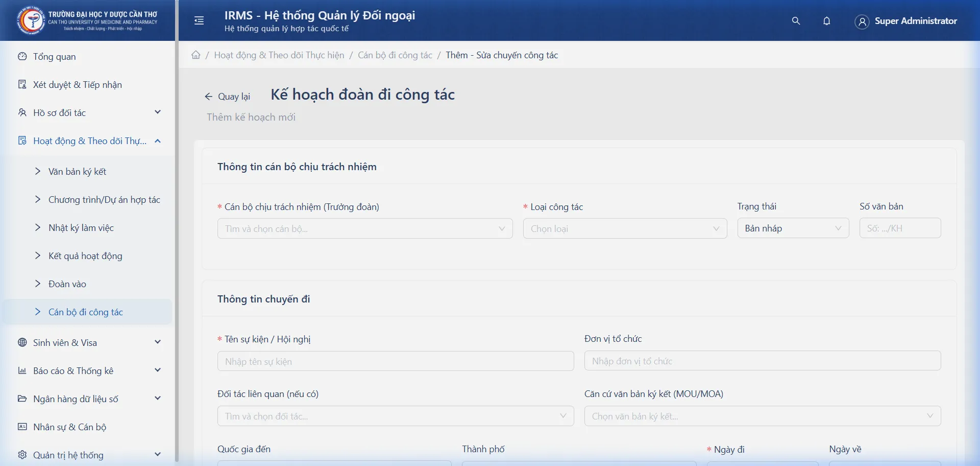Open the Bản nháp status dropdown
This screenshot has height=466, width=980.
pos(793,228)
